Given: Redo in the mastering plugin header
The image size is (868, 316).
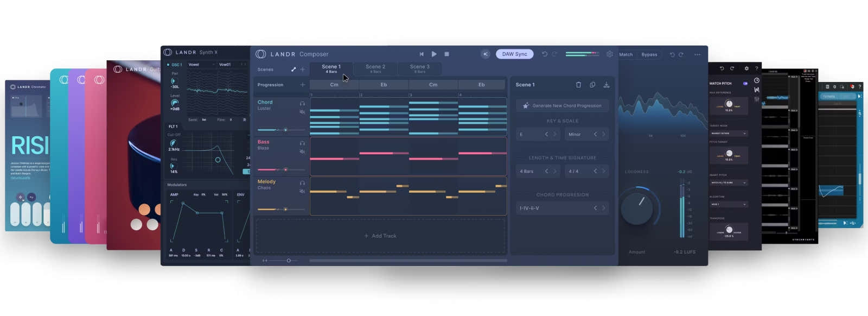Looking at the screenshot, I should coord(681,55).
